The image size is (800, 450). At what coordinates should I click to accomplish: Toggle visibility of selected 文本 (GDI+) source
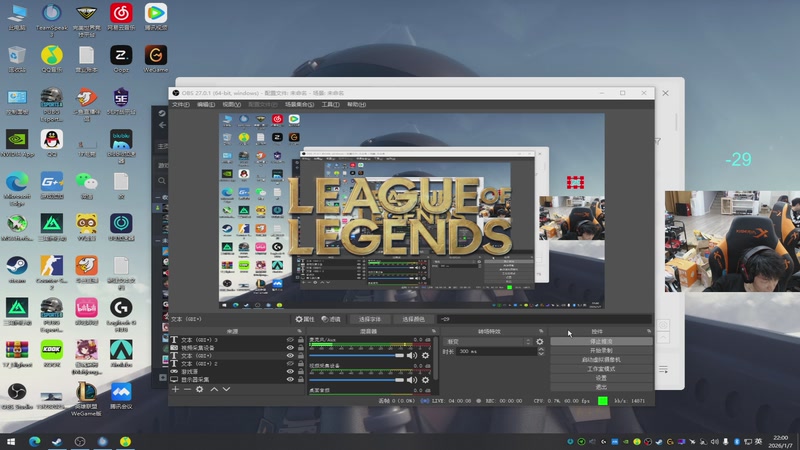click(290, 356)
